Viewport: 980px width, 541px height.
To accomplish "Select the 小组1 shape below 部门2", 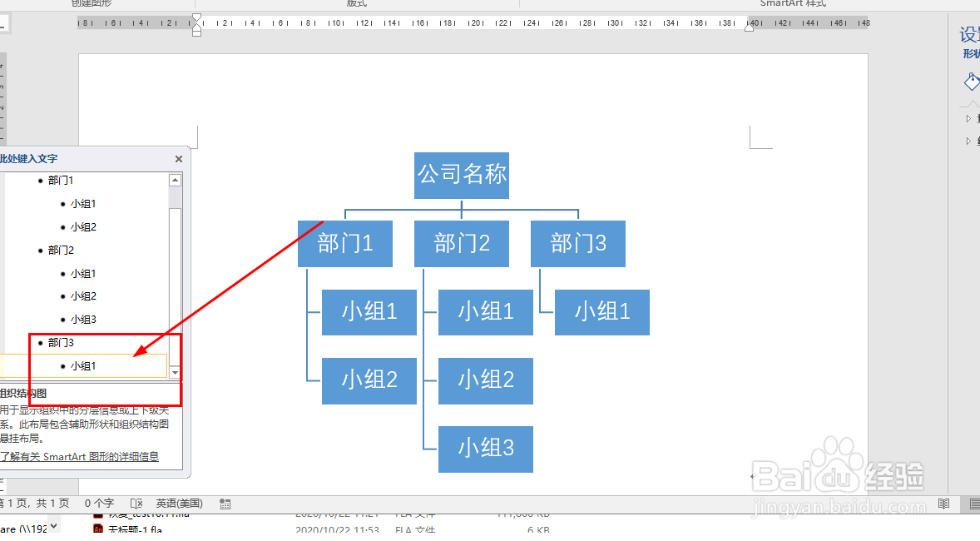I will pyautogui.click(x=486, y=312).
